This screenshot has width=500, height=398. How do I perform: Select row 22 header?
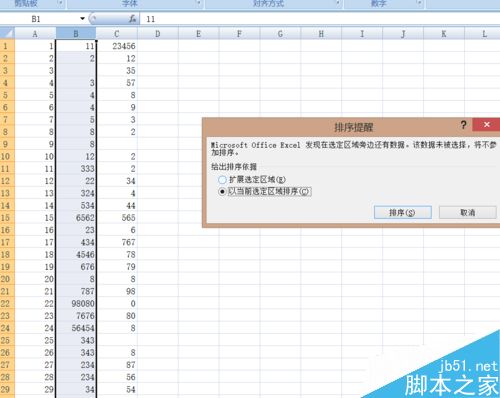pos(7,303)
